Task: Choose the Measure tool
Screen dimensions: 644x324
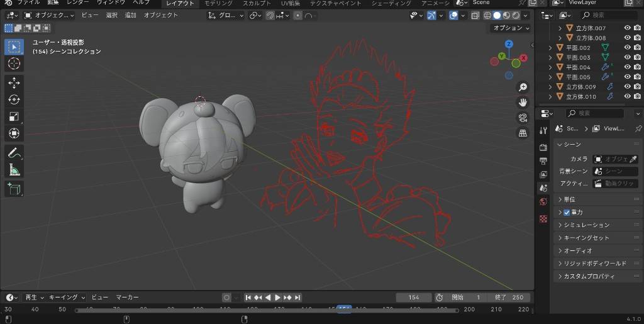Action: point(14,169)
